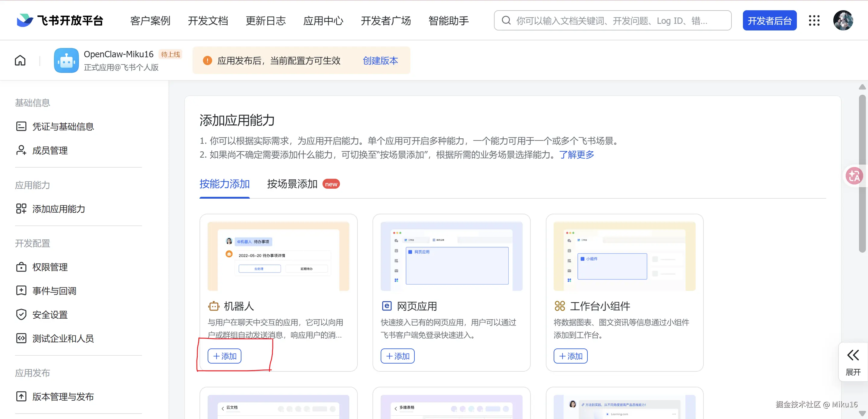Screen dimensions: 868x419
Task: Click the user avatar in top right
Action: (843, 20)
